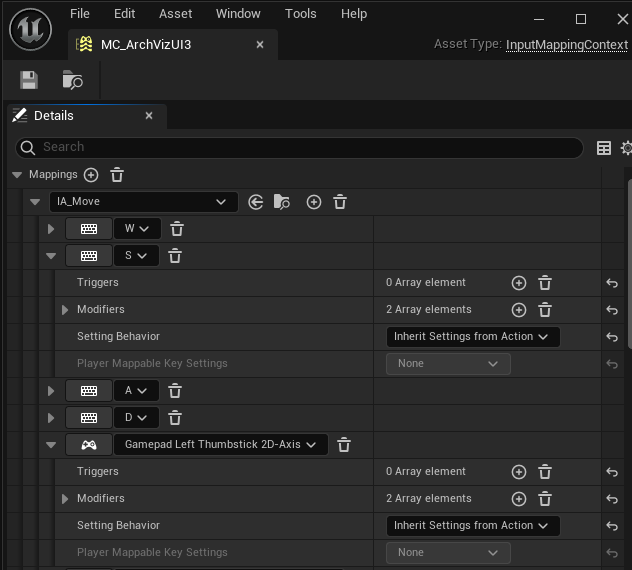Open the Window menu
Viewport: 632px width, 570px height.
tap(238, 14)
